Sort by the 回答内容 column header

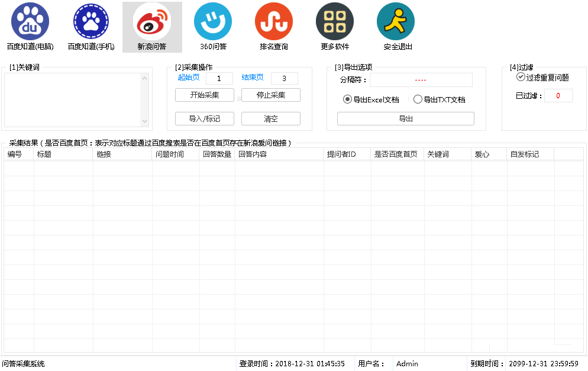(x=279, y=154)
